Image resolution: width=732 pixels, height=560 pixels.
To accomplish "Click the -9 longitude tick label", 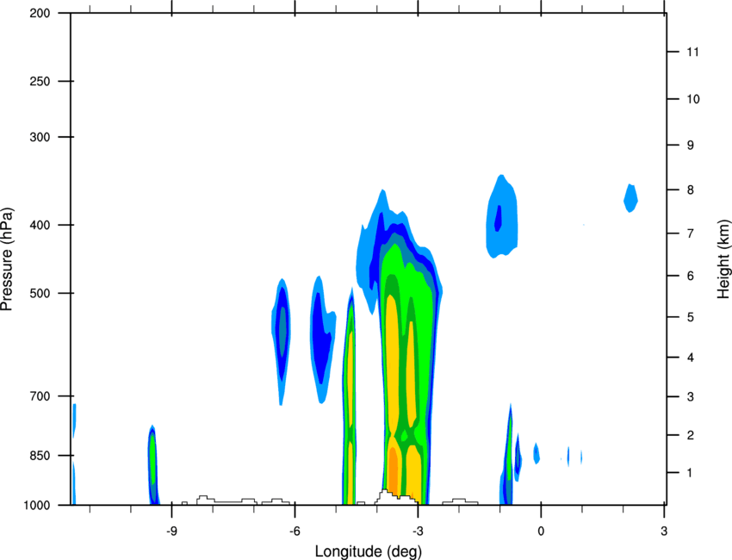I will [171, 532].
